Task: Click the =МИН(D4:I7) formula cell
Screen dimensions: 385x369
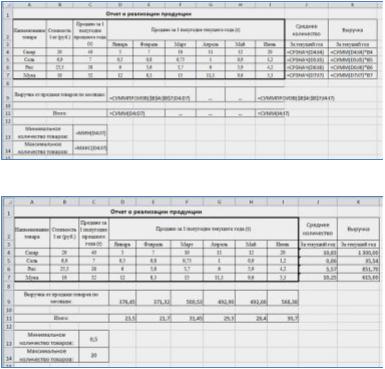Action: pyautogui.click(x=90, y=133)
